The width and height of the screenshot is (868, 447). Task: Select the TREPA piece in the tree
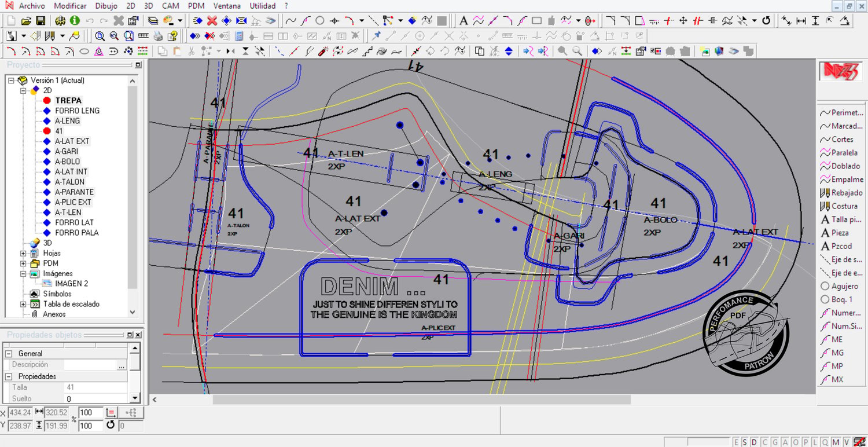(x=68, y=101)
